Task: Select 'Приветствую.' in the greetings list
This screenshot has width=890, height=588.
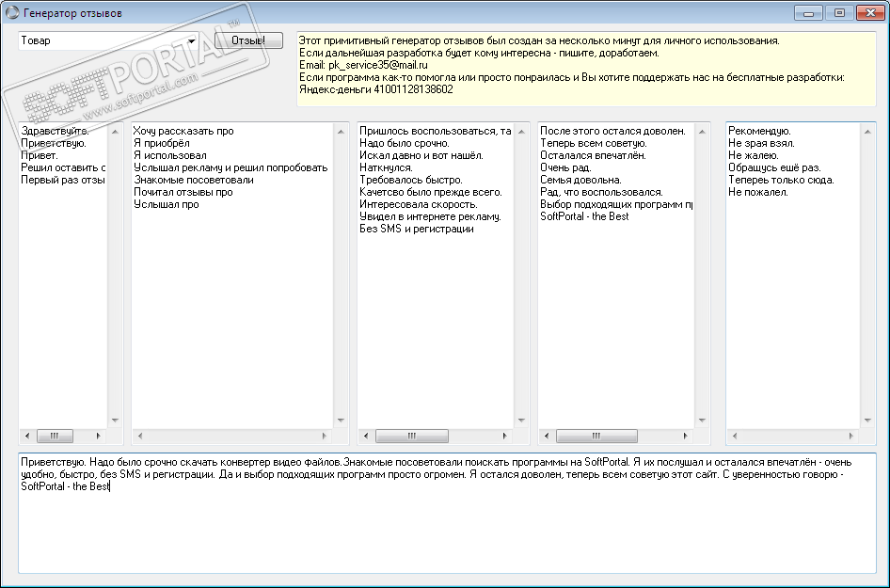Action: [x=54, y=144]
